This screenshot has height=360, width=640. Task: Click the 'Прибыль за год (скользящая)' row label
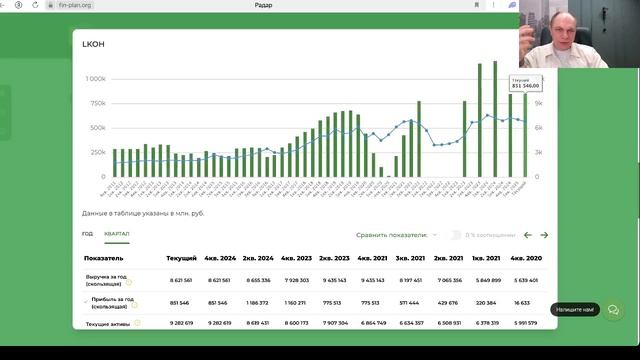pyautogui.click(x=112, y=303)
